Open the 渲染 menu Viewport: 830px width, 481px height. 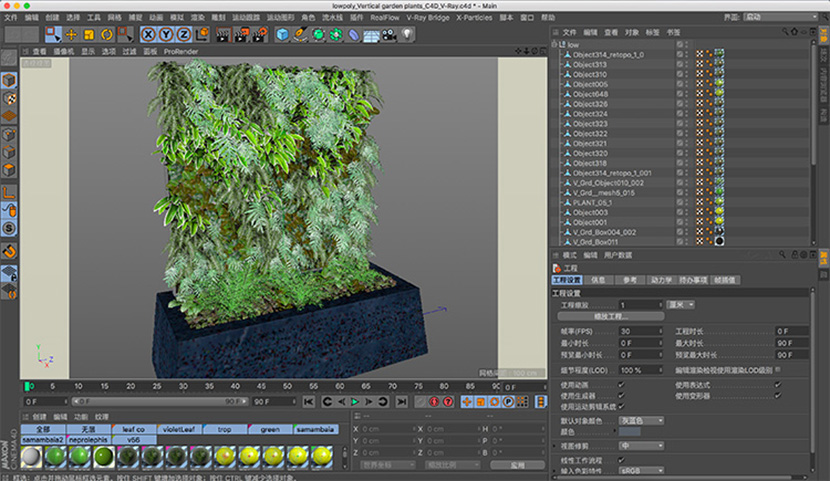(197, 17)
